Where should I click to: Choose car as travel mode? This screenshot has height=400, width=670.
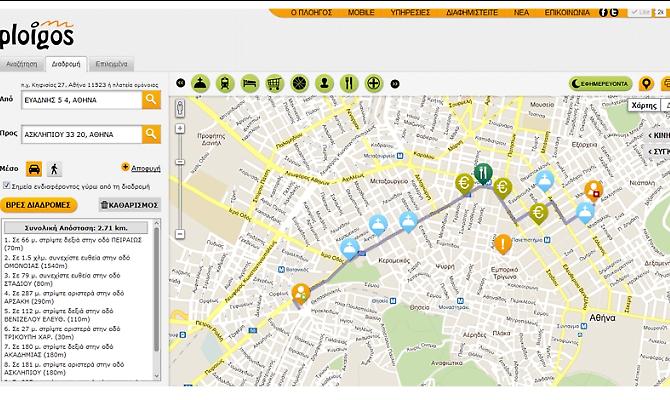coord(34,169)
